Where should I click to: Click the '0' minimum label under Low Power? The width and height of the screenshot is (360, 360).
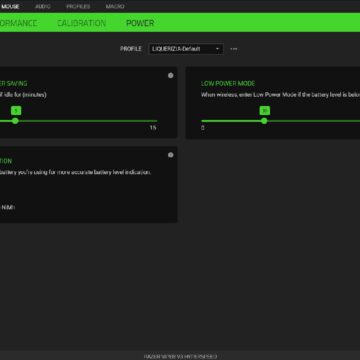point(203,128)
